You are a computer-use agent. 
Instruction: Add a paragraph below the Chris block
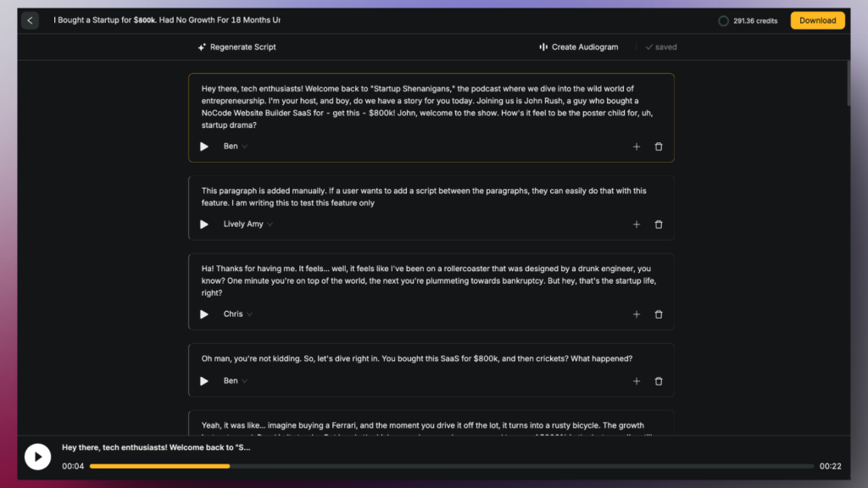point(637,314)
